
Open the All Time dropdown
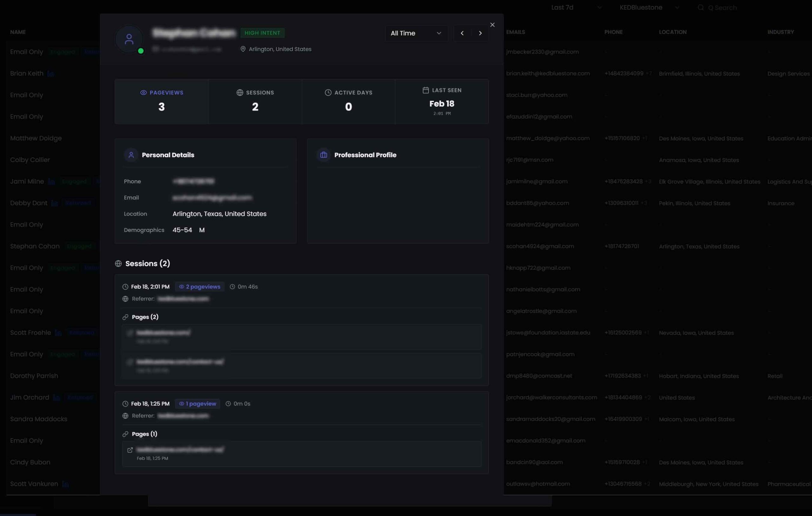(416, 33)
